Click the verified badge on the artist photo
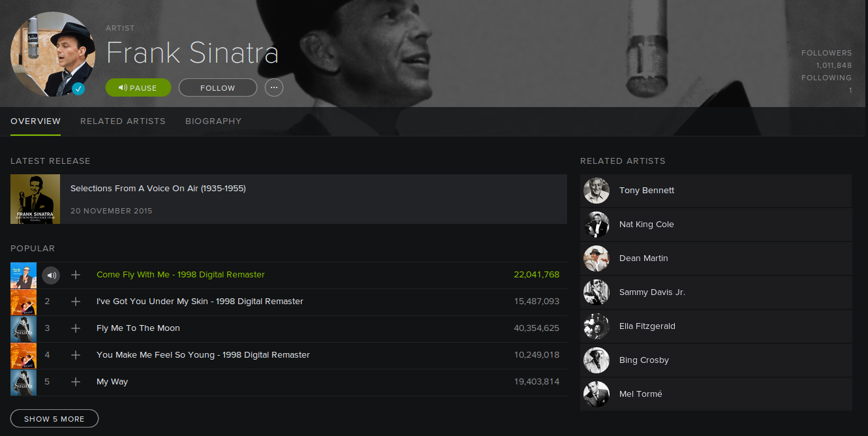Screen dimensions: 868x436 click(78, 88)
